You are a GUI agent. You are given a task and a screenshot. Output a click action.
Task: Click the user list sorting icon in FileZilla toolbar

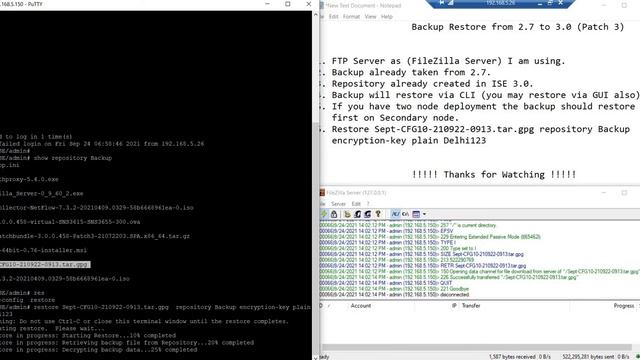pyautogui.click(x=416, y=214)
